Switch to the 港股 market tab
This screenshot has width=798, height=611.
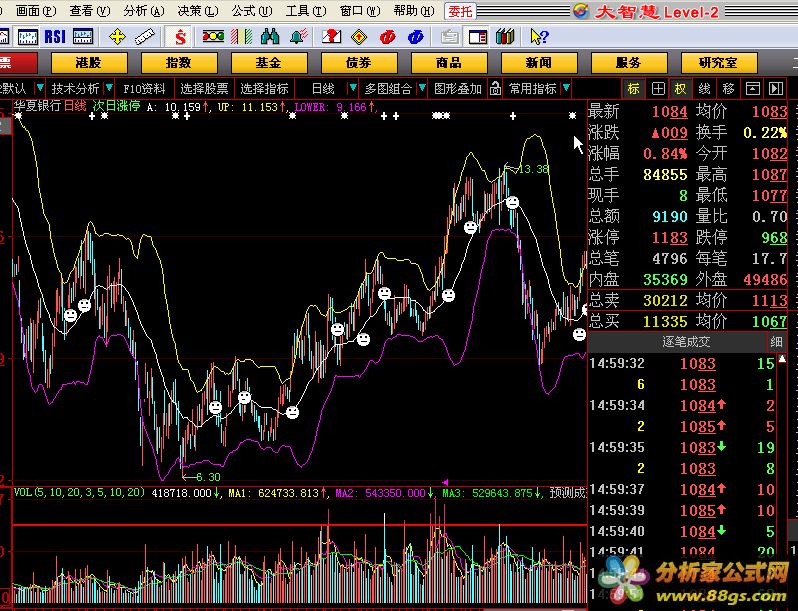[89, 63]
